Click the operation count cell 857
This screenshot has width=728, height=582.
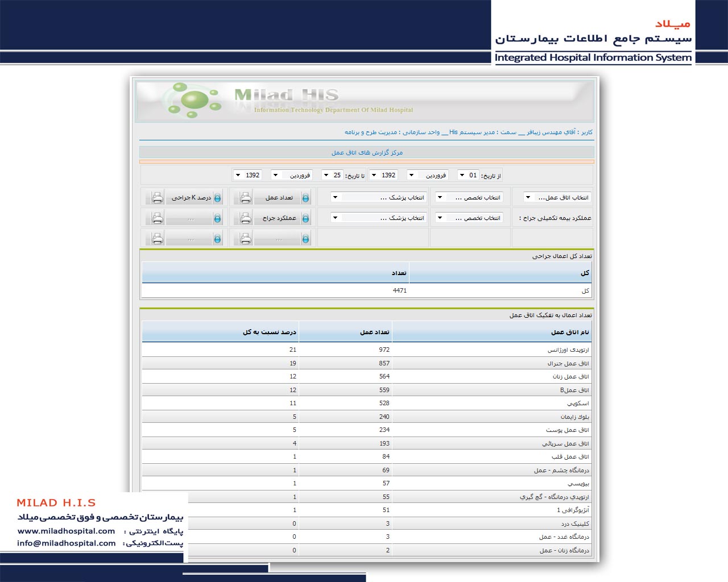(384, 363)
